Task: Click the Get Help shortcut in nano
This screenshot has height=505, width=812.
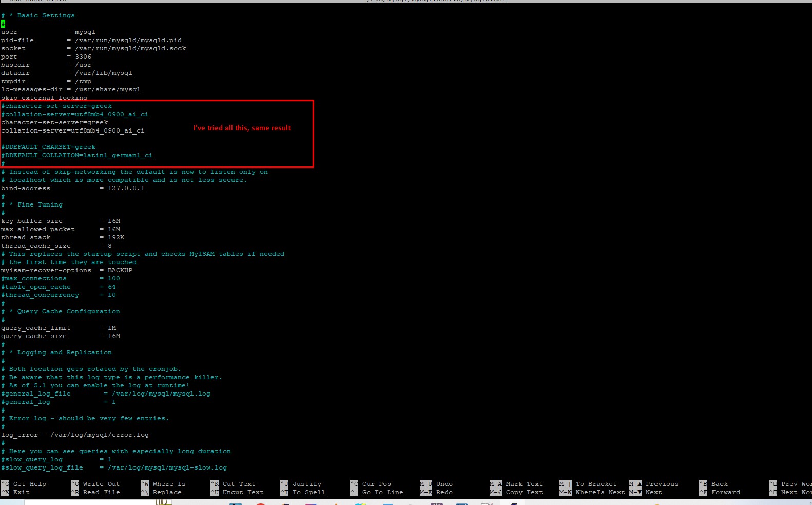Action: point(29,484)
